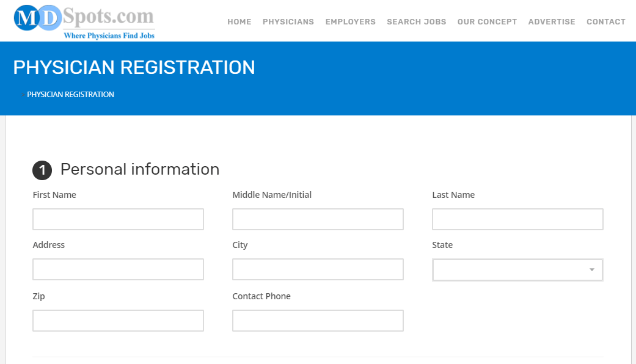Screen dimensions: 636x364
Task: Click the Physician Registration breadcrumb link
Action: [x=71, y=95]
